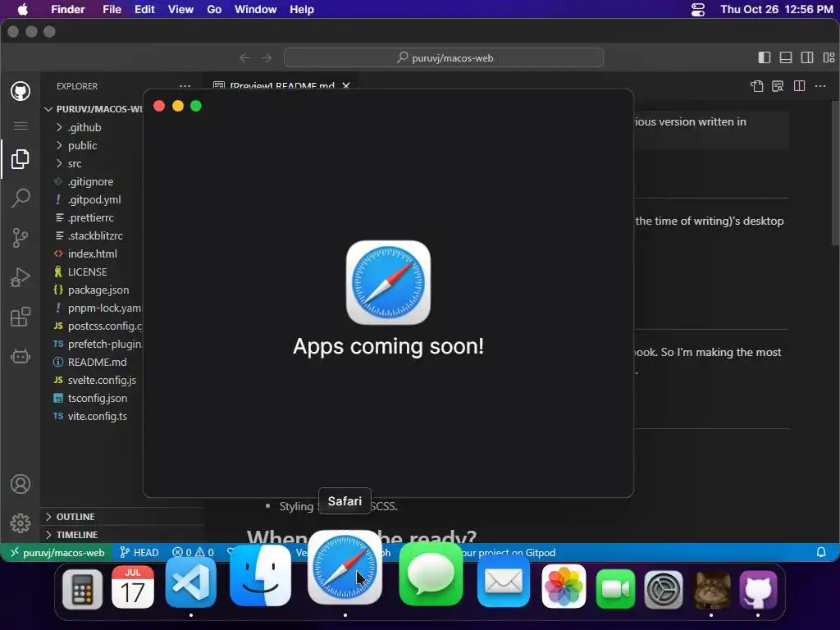Open Calculator from the dock
The height and width of the screenshot is (630, 840).
click(82, 589)
